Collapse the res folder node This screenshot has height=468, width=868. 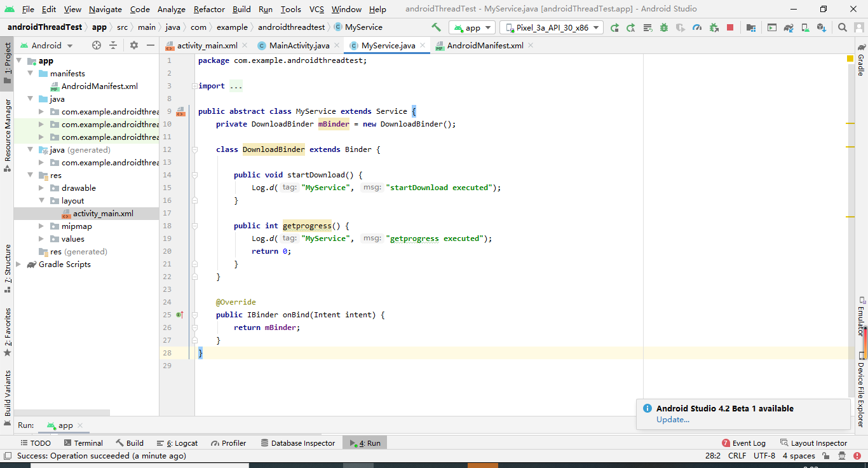click(31, 175)
